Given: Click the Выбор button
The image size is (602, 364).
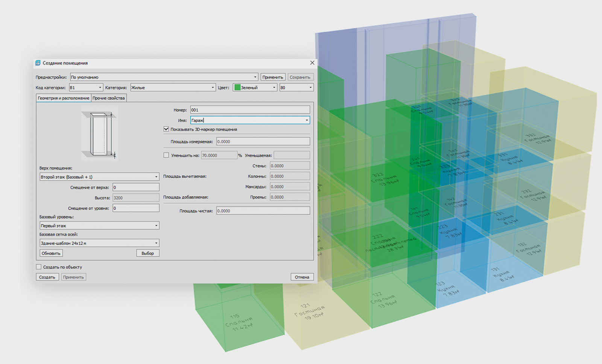Looking at the screenshot, I should [148, 253].
